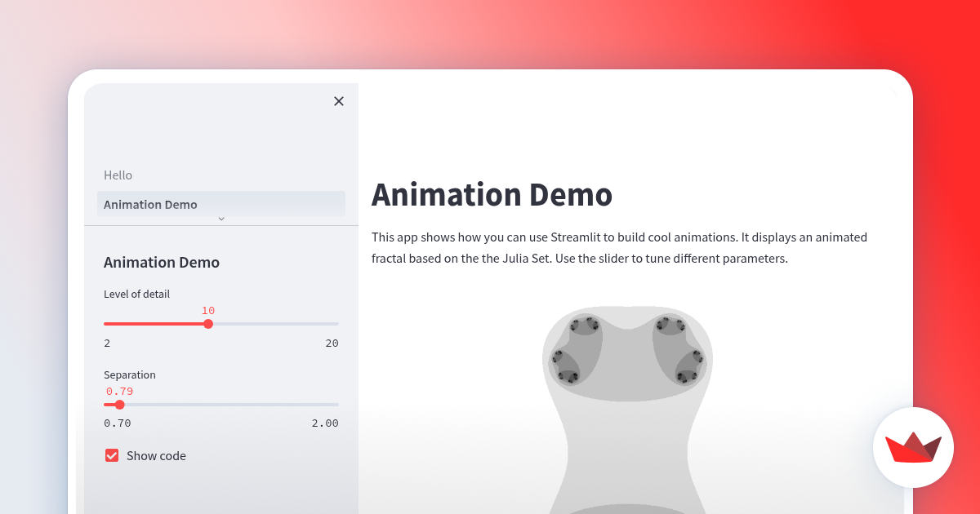Click the red checkmark next to Show code
This screenshot has width=980, height=514.
[112, 455]
